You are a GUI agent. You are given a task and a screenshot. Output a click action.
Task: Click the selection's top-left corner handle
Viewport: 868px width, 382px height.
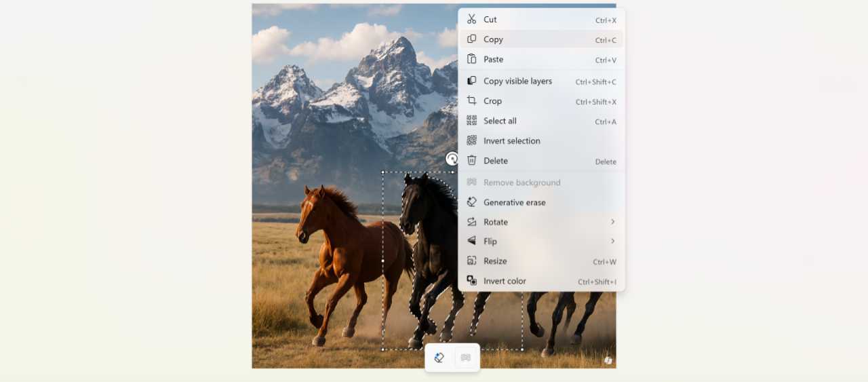[382, 172]
